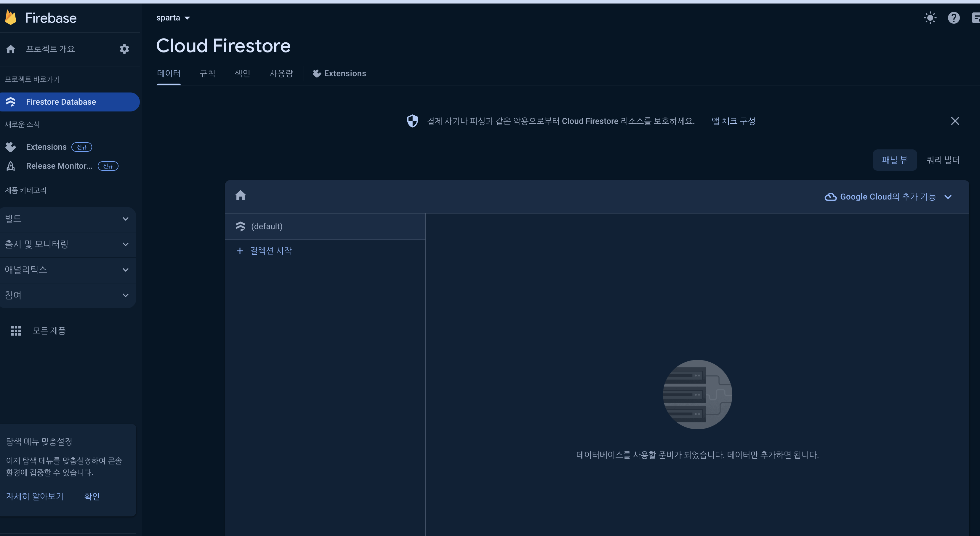This screenshot has width=980, height=536.
Task: Click the plus icon to start collection
Action: [240, 251]
